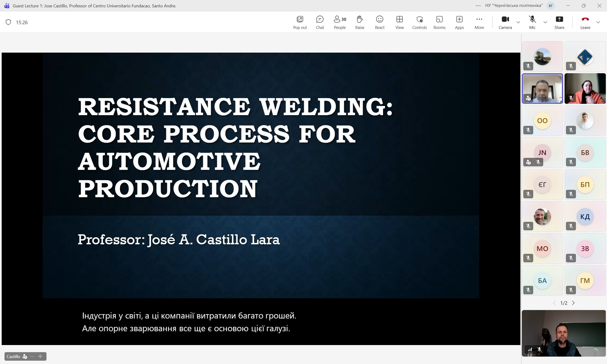Expand Camera device options chevron
Image resolution: width=607 pixels, height=364 pixels.
tap(518, 22)
